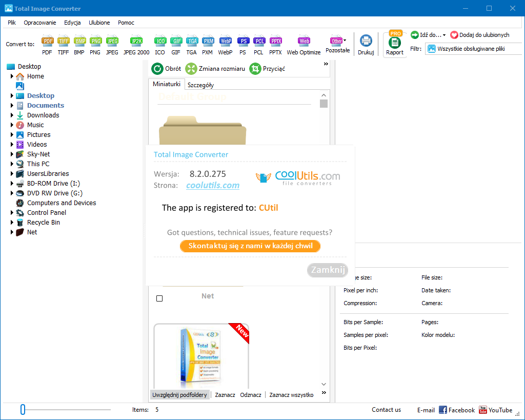Select BMP output format
The image size is (525, 420).
[79, 45]
